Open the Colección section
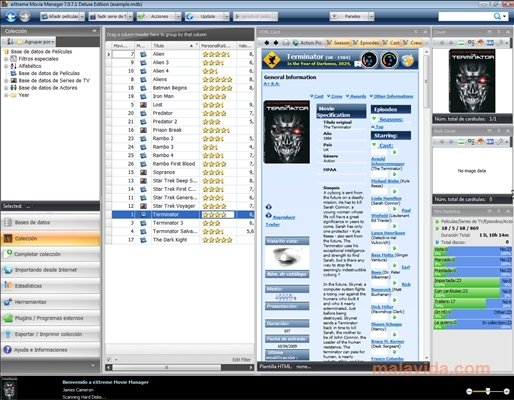514x400 pixels. coord(50,238)
